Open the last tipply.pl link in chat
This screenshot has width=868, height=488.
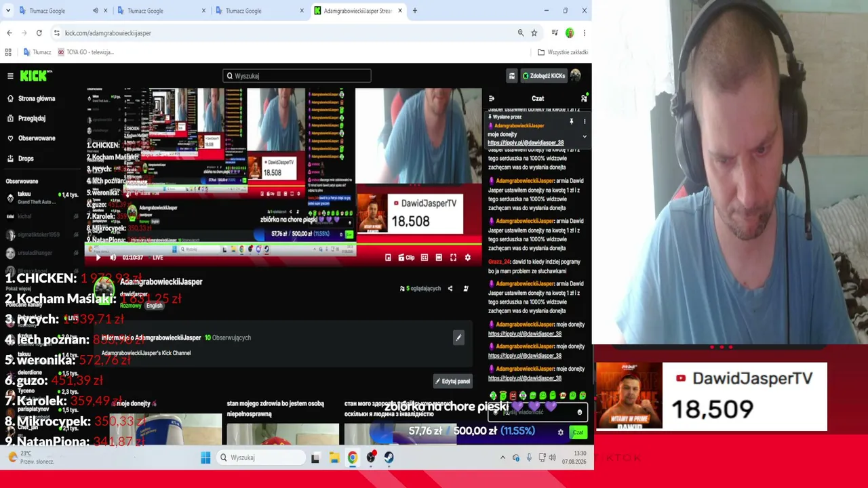[525, 378]
